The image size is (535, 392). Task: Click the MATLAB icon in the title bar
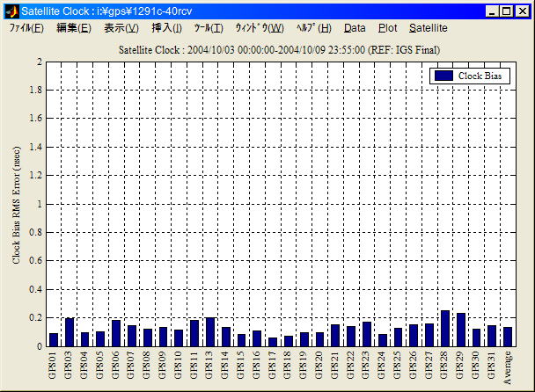tap(11, 11)
